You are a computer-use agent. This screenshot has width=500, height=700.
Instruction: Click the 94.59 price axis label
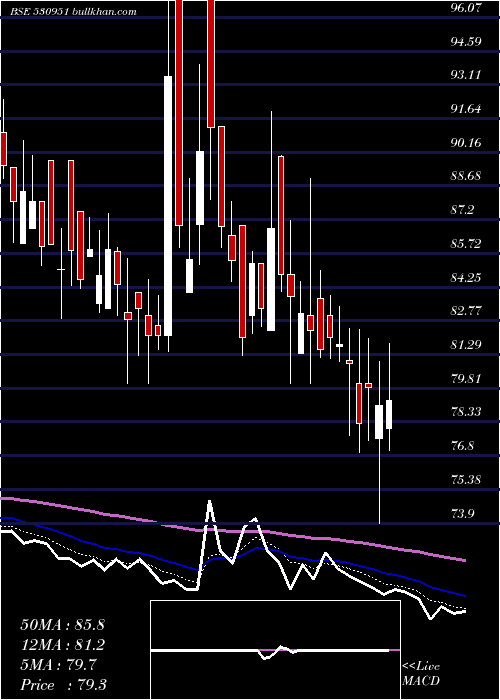pyautogui.click(x=466, y=42)
